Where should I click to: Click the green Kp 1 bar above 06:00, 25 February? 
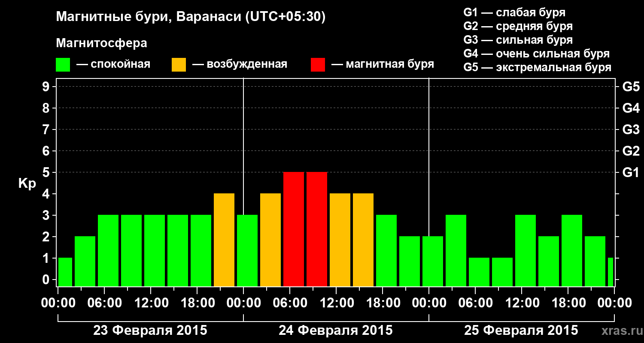(x=479, y=272)
